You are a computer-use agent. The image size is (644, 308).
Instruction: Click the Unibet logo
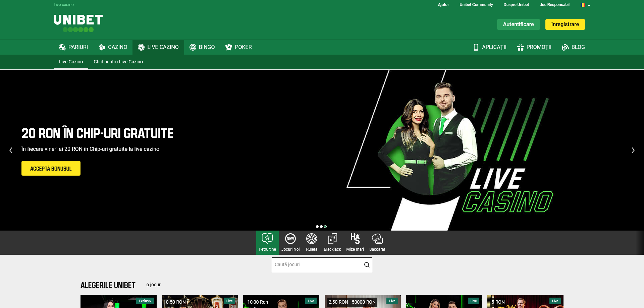pos(78,23)
